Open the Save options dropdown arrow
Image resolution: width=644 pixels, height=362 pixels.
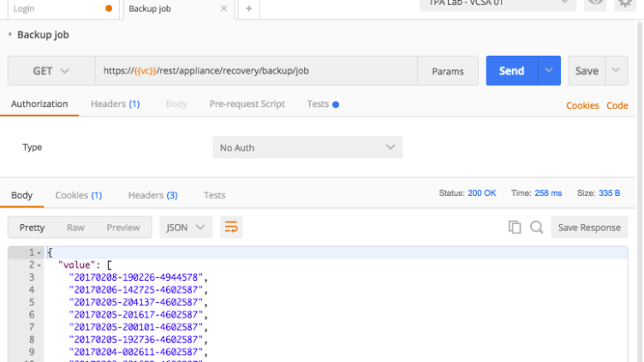click(x=617, y=71)
